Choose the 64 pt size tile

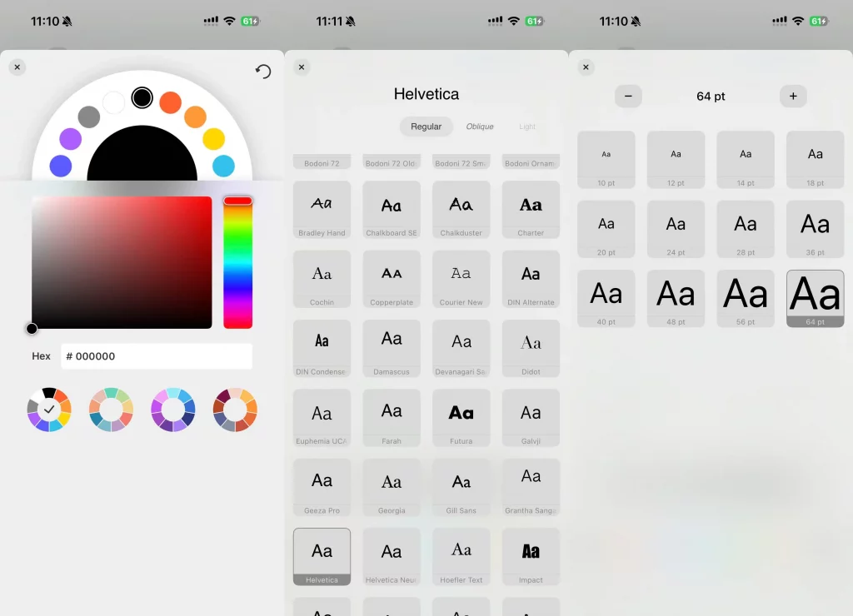[x=815, y=299]
